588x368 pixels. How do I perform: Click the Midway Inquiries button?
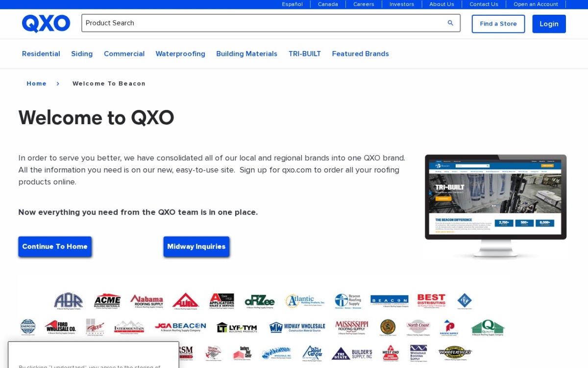click(196, 246)
